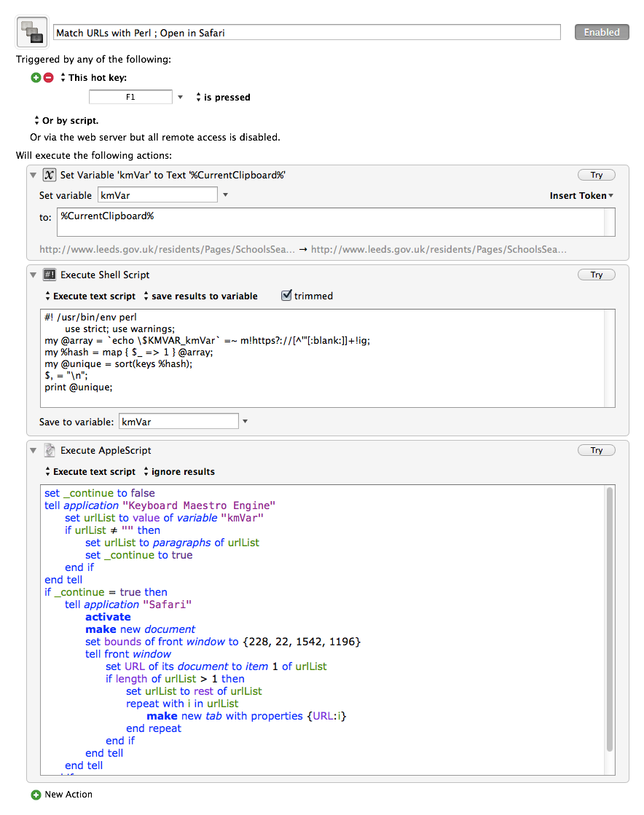Viewport: 644px width, 815px height.
Task: Change the 'is pressed' hot key condition
Action: point(223,97)
